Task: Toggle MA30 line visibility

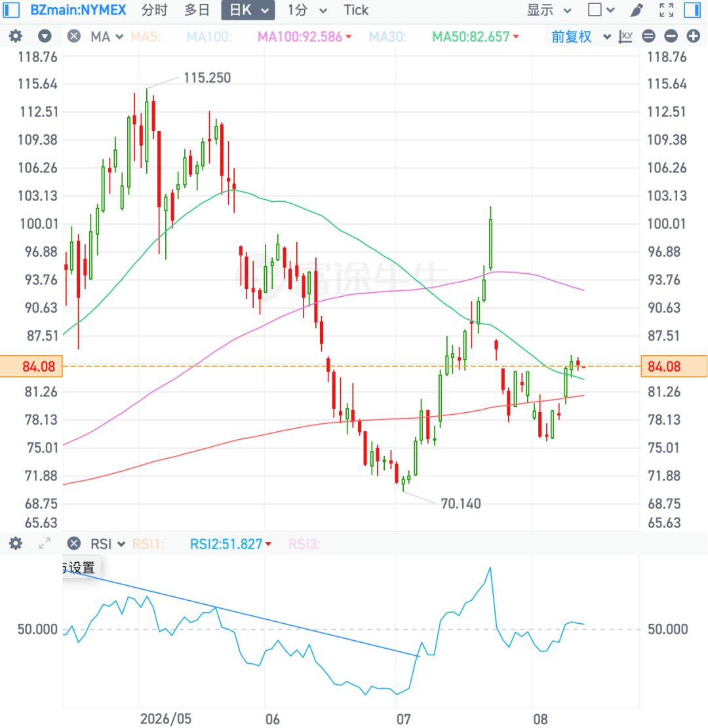Action: [387, 37]
